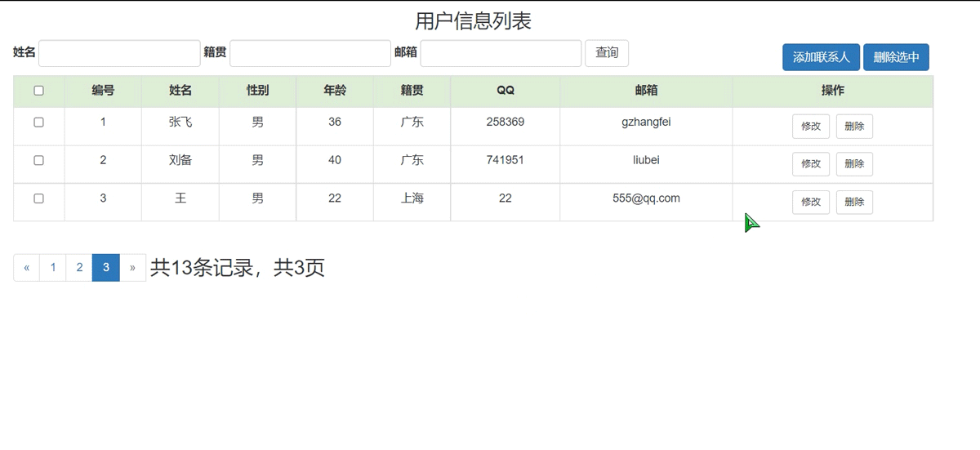Viewport: 980px width, 450px height.
Task: Tick the select-all checkbox in table header
Action: click(x=38, y=91)
